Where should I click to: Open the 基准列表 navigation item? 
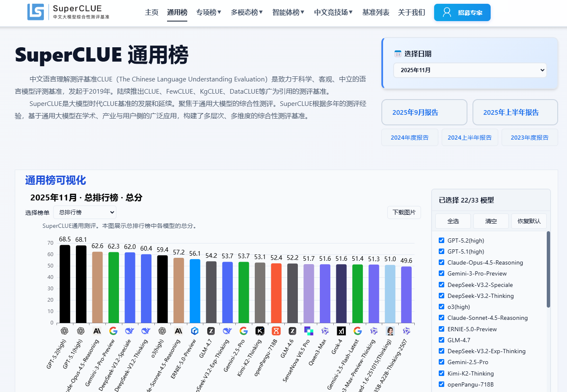(x=375, y=12)
